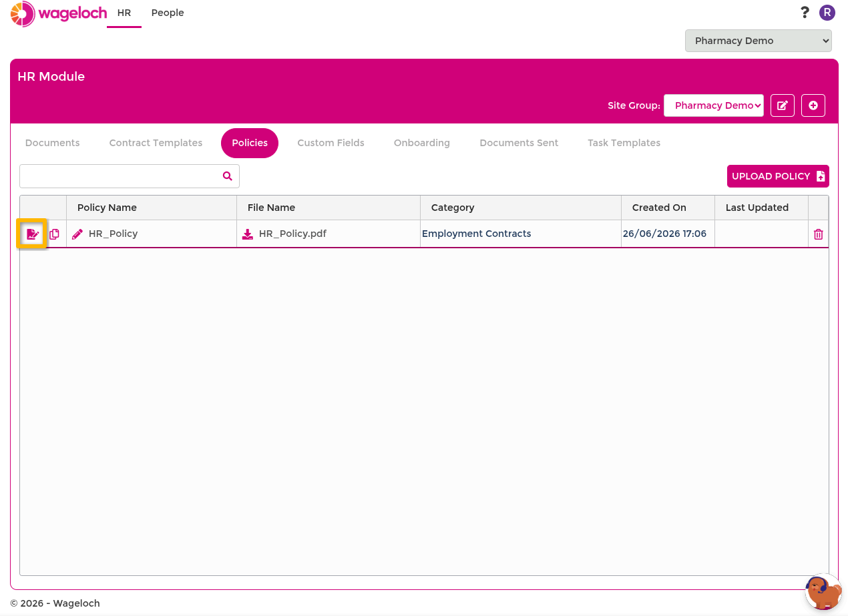The width and height of the screenshot is (848, 616).
Task: Click the Upload Policy button
Action: [x=778, y=176]
